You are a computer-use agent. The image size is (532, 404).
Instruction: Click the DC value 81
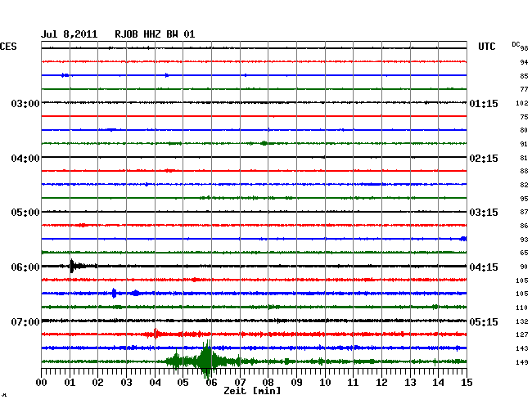pos(524,158)
